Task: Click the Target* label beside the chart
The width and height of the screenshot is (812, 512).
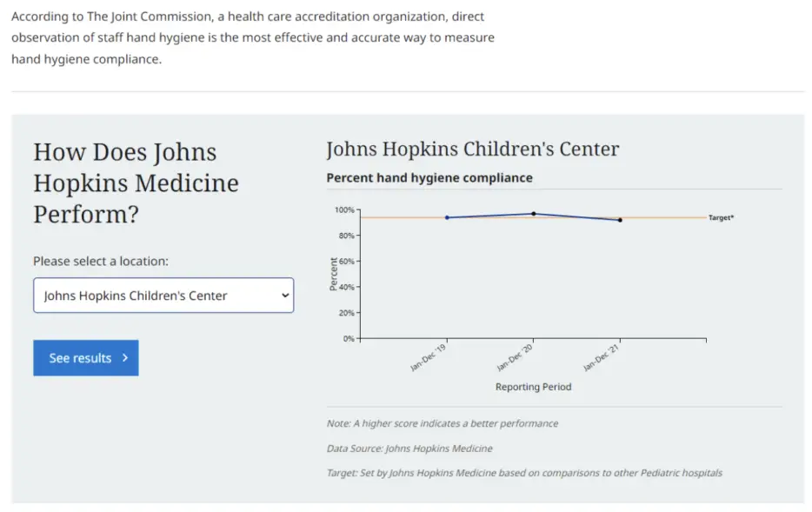Action: click(721, 217)
